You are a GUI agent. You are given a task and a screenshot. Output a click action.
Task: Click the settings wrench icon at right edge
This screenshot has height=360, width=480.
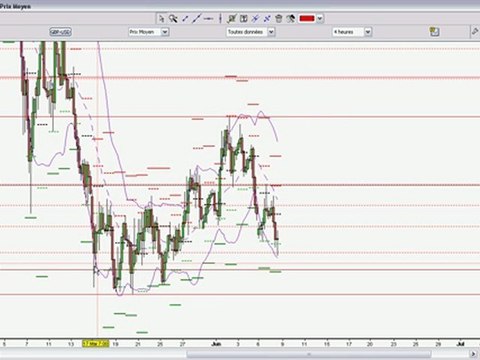(475, 32)
